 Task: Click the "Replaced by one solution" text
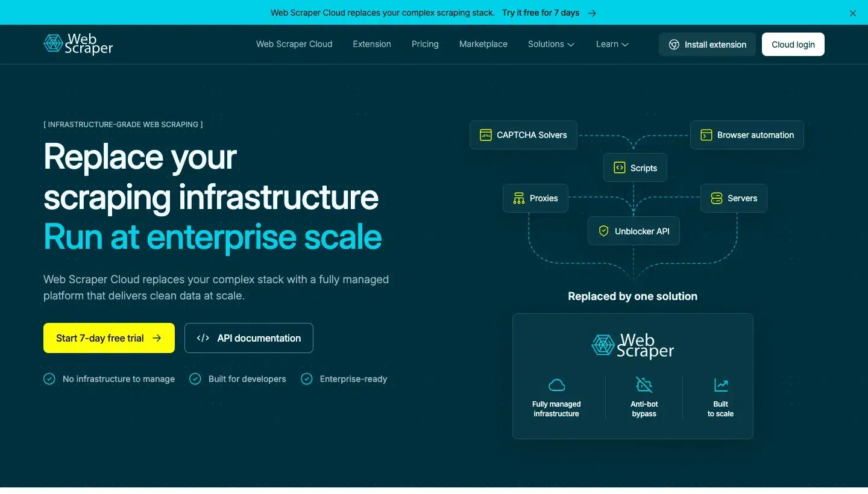click(633, 296)
